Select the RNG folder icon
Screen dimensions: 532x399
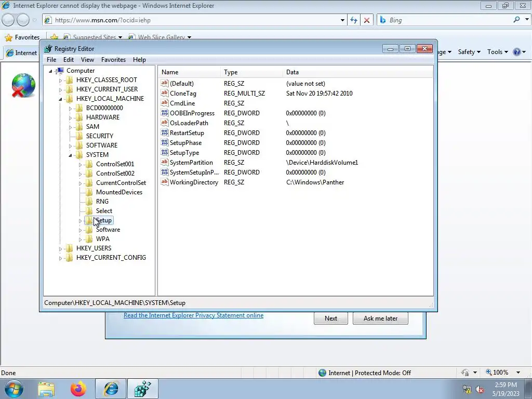89,202
